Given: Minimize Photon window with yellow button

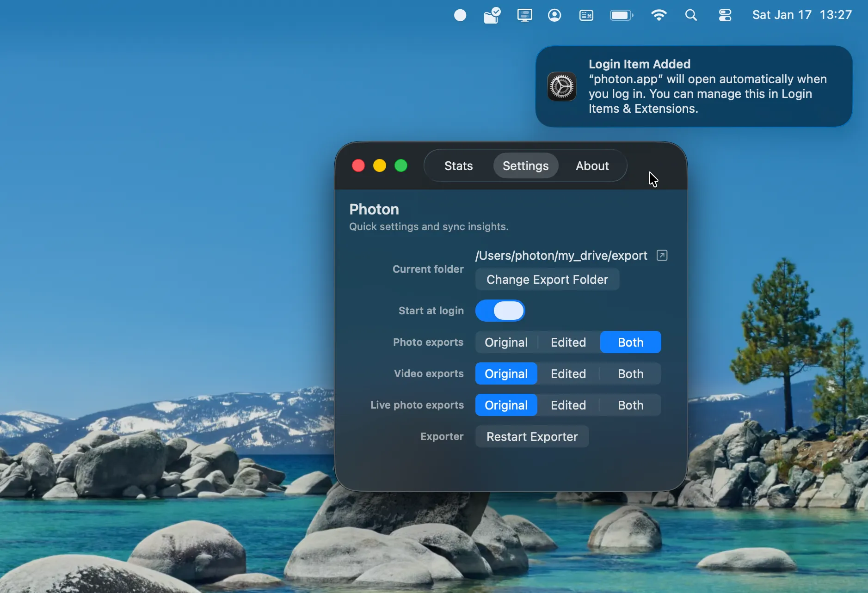Looking at the screenshot, I should pos(380,165).
